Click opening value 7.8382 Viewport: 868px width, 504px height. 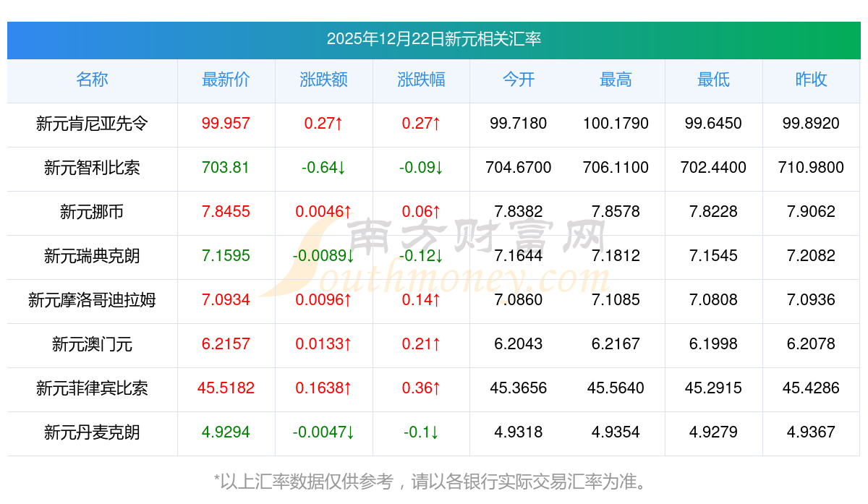click(519, 212)
